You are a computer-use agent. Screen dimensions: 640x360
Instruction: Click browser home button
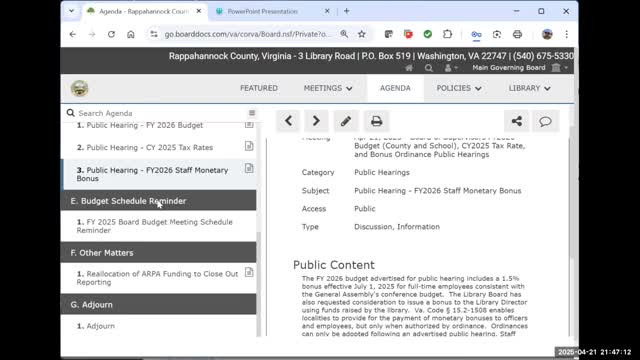coord(131,34)
